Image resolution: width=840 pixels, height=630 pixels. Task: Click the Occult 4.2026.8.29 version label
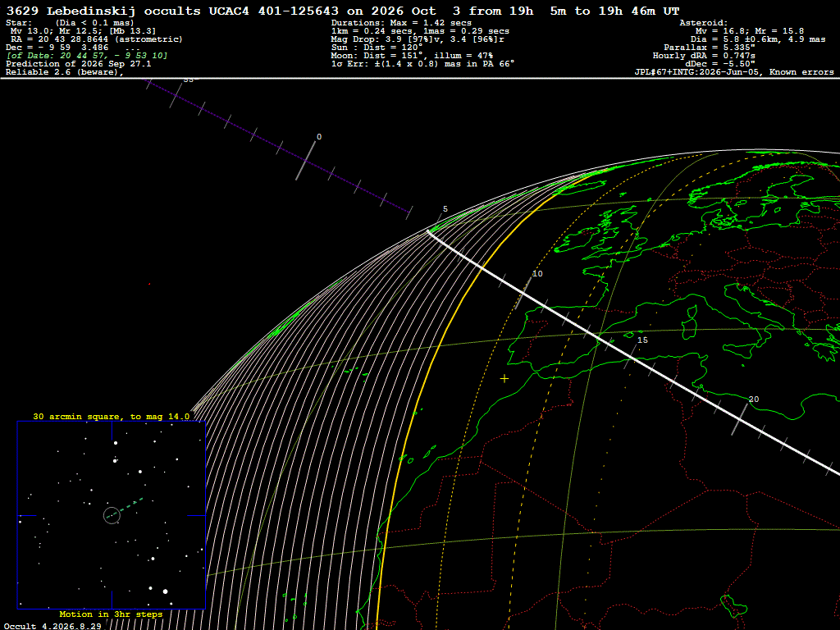coord(52,626)
